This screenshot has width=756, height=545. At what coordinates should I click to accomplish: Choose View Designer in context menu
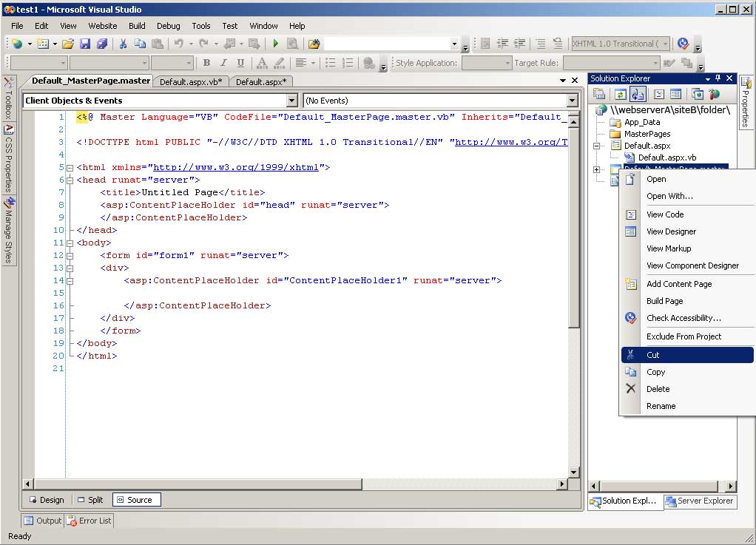[687, 231]
